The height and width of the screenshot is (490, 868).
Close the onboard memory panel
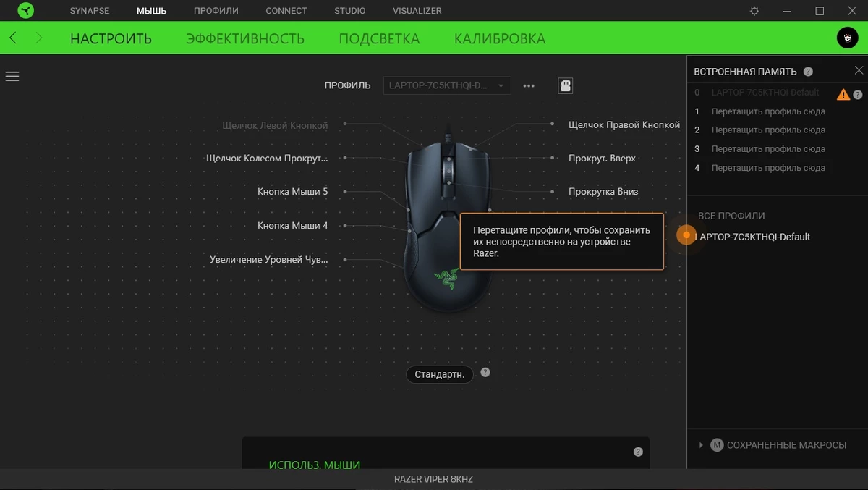click(859, 70)
